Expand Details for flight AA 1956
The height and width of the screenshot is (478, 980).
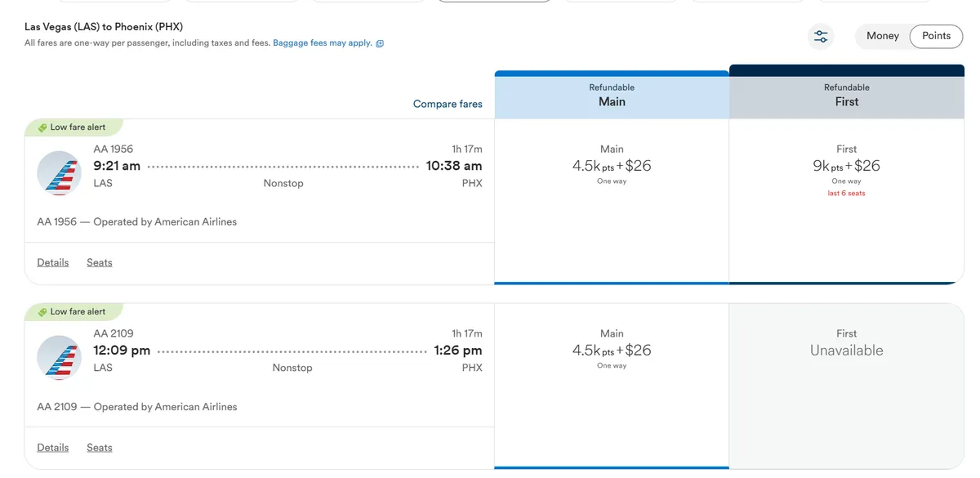(53, 262)
